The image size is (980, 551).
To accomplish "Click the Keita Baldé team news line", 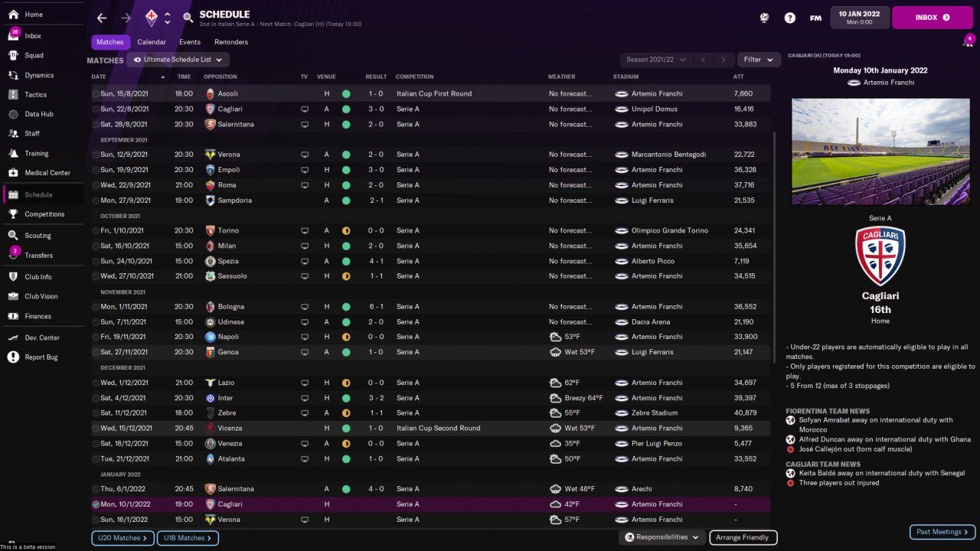I will tap(875, 473).
